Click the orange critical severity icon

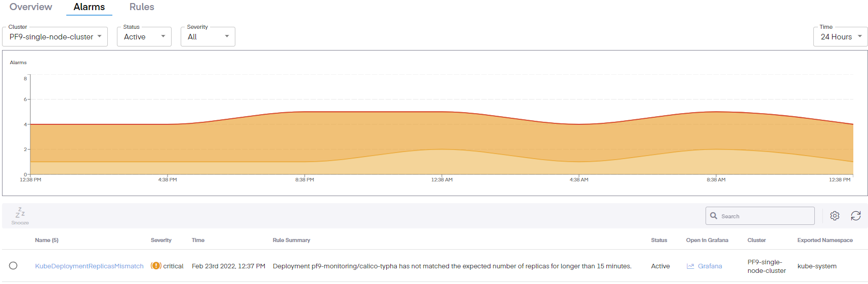[156, 266]
